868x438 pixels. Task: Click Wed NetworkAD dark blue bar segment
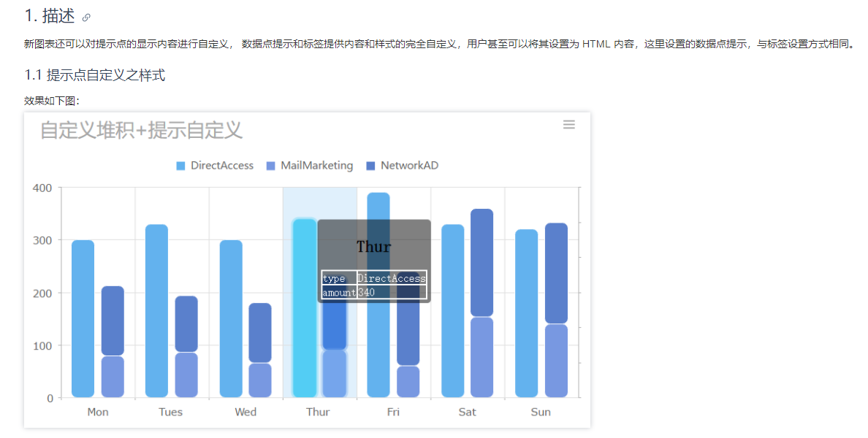(x=260, y=333)
